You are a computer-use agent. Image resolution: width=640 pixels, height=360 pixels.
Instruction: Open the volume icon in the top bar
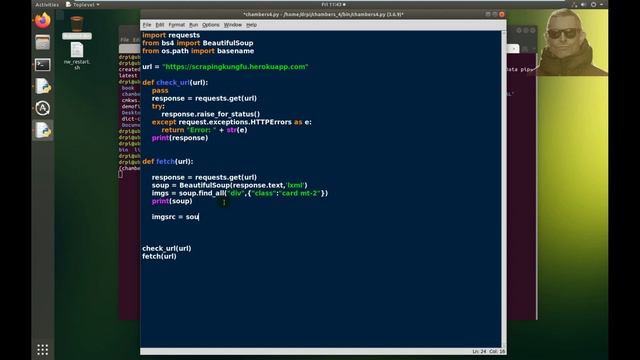(x=583, y=4)
